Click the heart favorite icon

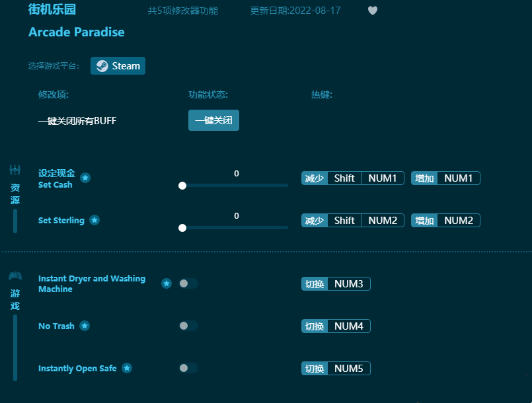click(373, 11)
